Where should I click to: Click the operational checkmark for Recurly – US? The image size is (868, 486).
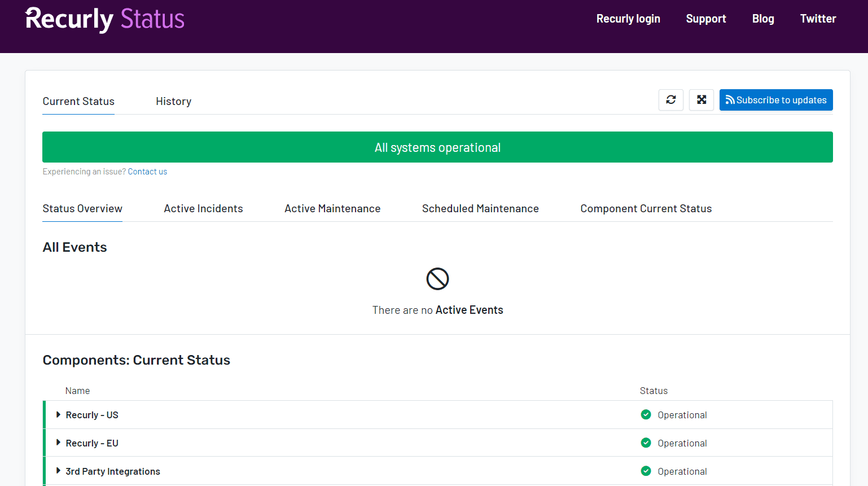coord(645,414)
